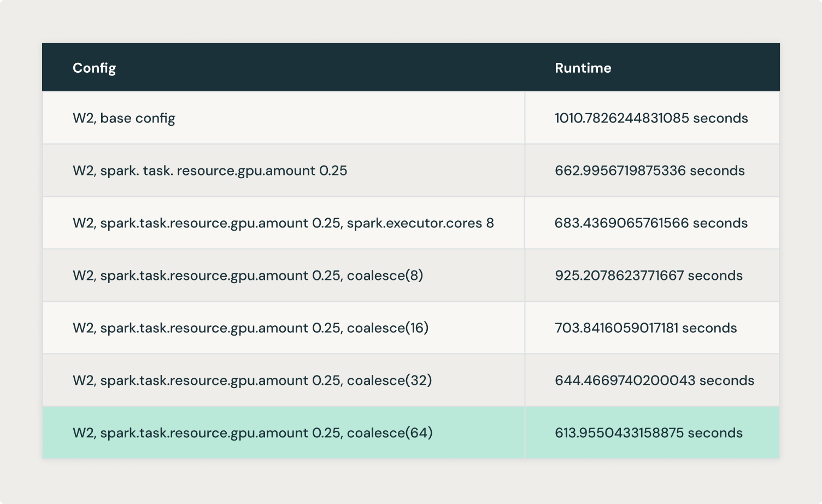Select the 644.46 seconds runtime value

(654, 380)
